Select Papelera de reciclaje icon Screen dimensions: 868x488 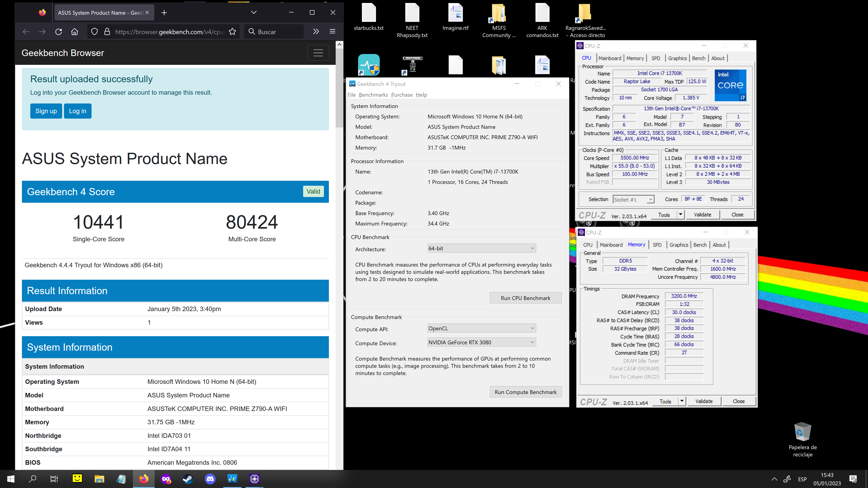coord(803,439)
